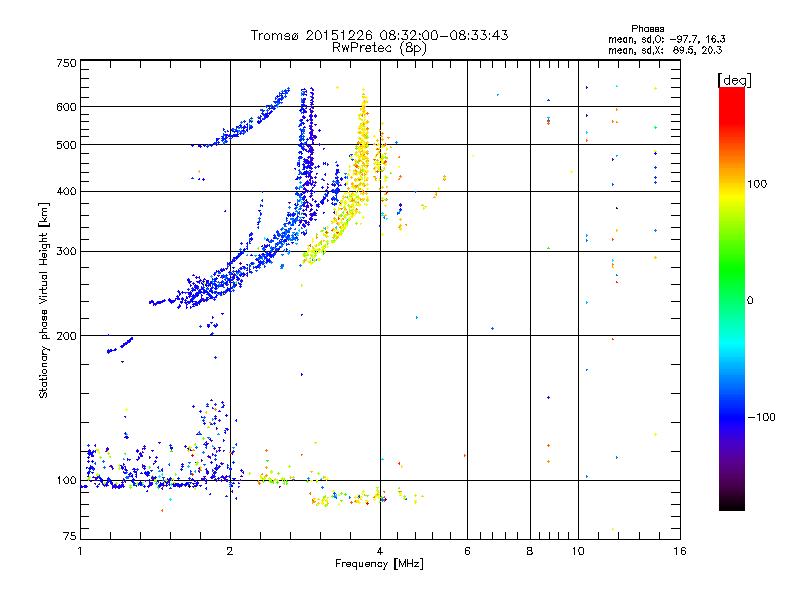Click the x-axis tick label '1'

[81, 551]
